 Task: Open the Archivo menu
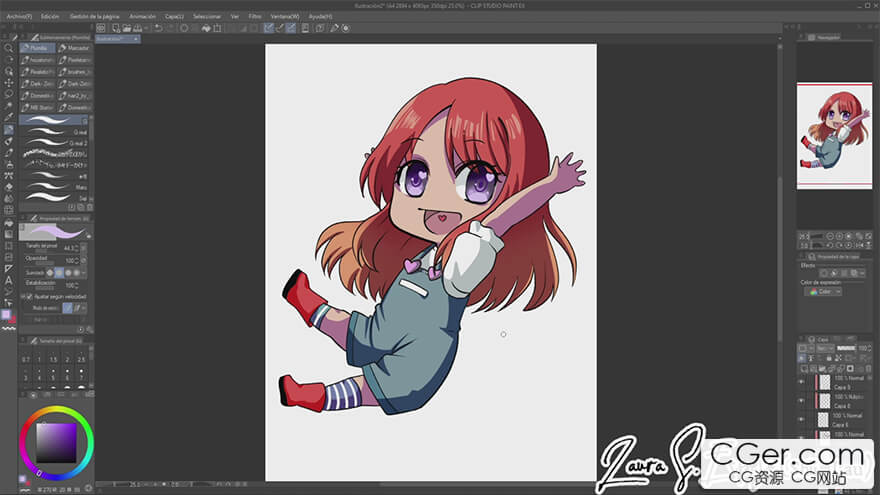19,17
